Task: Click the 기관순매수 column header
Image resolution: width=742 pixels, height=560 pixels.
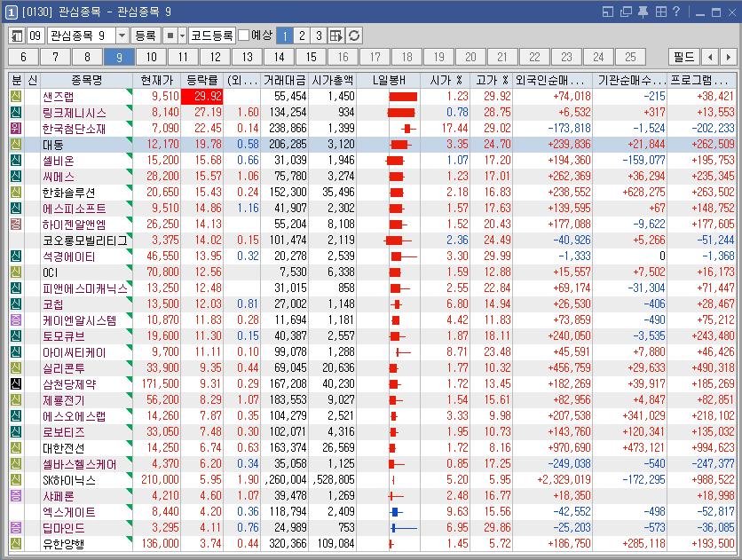Action: click(630, 80)
